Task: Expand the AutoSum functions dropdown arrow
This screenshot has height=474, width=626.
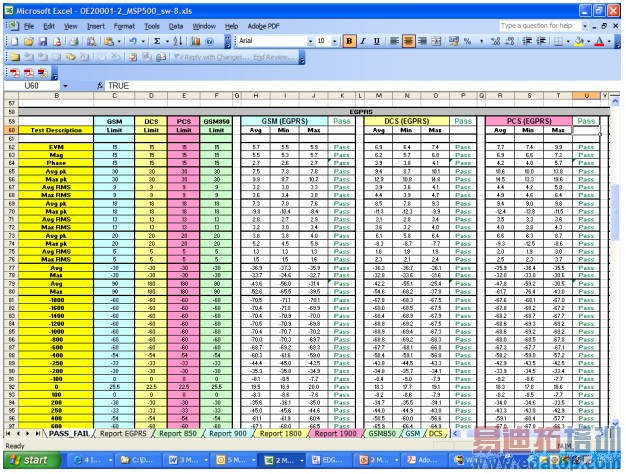Action: pyautogui.click(x=167, y=41)
